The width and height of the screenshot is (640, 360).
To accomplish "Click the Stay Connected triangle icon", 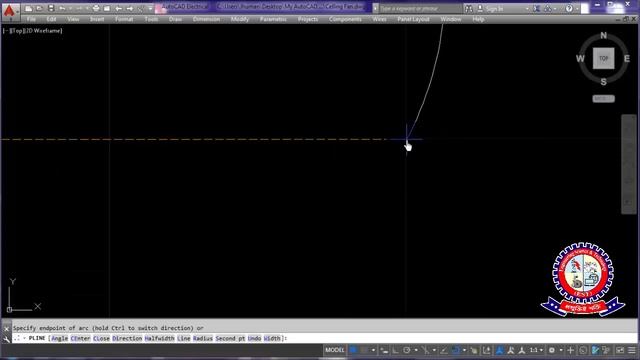I will tap(548, 8).
